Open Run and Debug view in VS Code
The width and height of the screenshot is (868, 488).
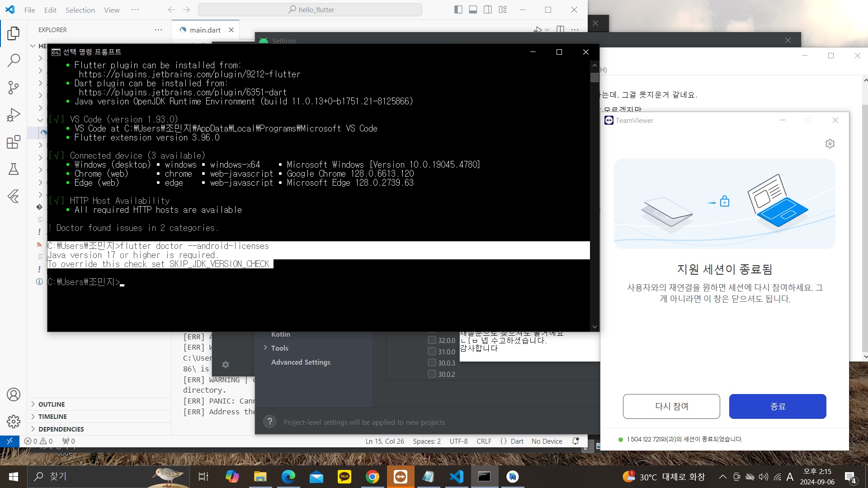14,115
